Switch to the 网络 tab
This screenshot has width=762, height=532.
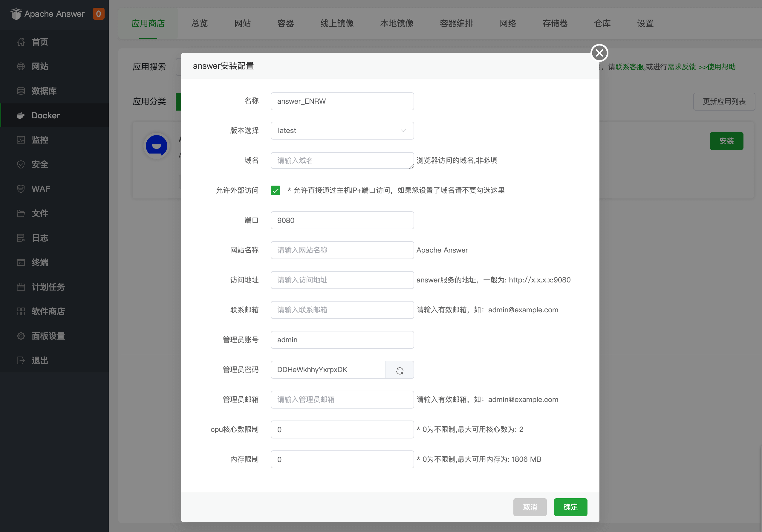(x=508, y=24)
